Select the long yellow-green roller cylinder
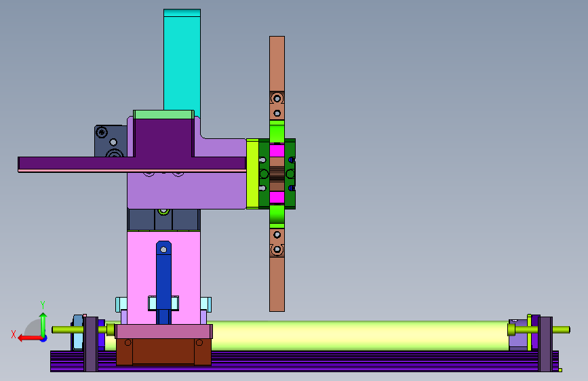This screenshot has width=588, height=381. pos(360,336)
